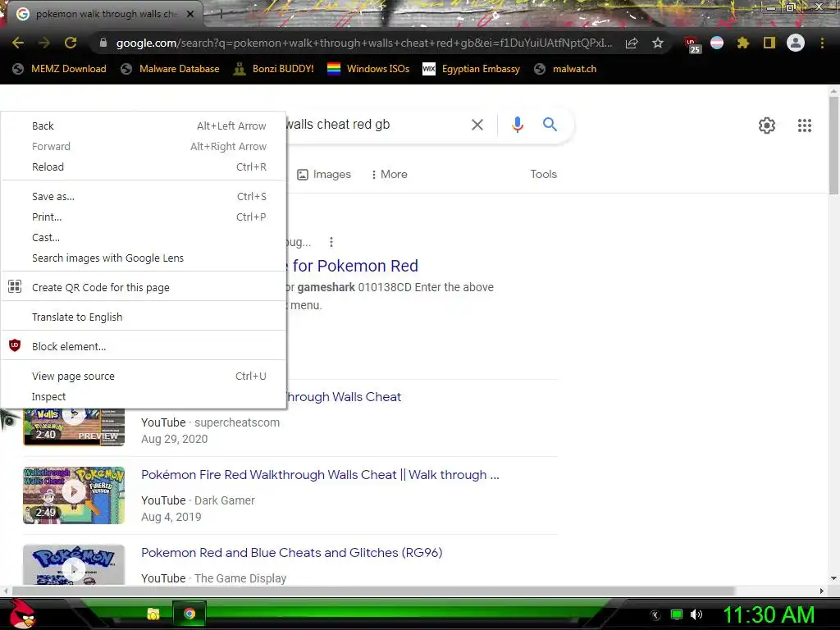Click Chrome icon in the taskbar

point(189,614)
